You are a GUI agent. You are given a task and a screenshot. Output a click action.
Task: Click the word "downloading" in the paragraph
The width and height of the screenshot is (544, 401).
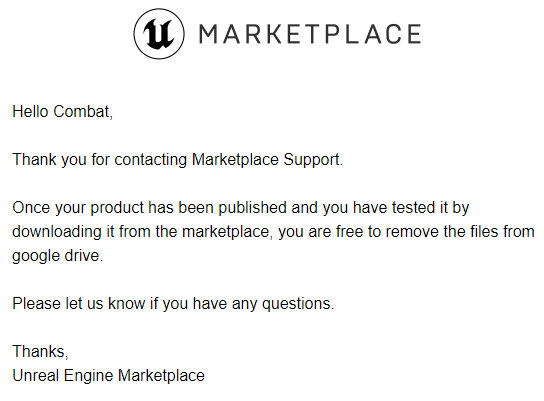pyautogui.click(x=57, y=232)
